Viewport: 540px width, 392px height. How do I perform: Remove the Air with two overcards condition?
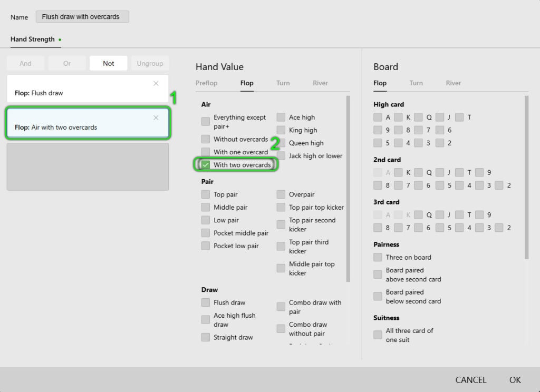156,117
